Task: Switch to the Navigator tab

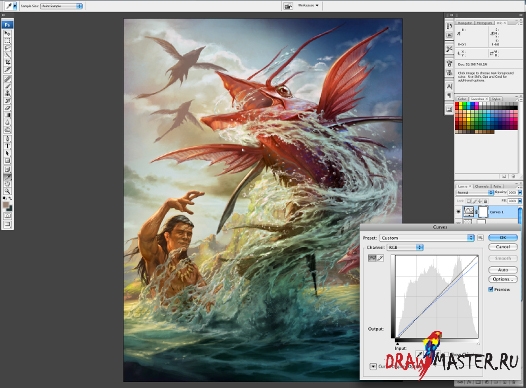Action: (x=465, y=23)
